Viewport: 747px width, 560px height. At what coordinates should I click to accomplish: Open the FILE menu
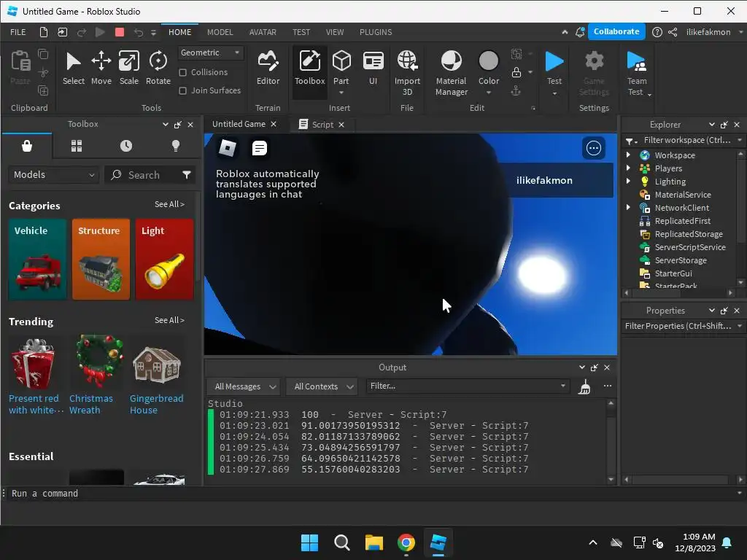[x=18, y=32]
